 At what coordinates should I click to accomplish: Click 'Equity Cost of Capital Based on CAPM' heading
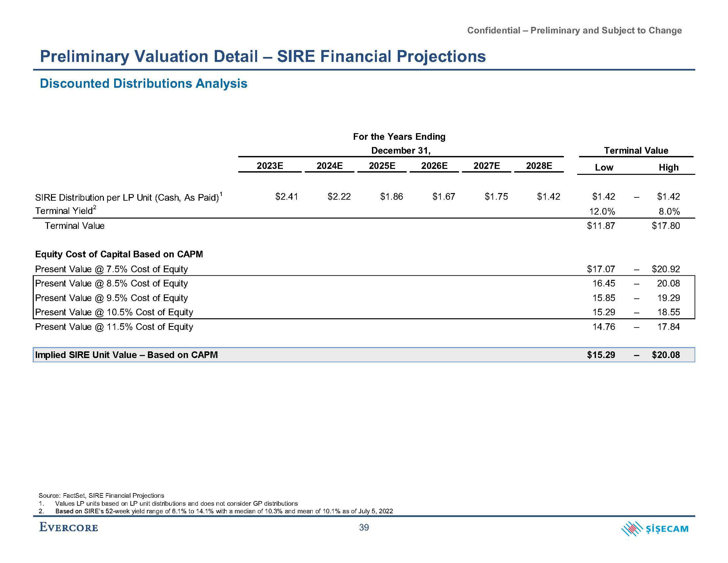pyautogui.click(x=119, y=254)
